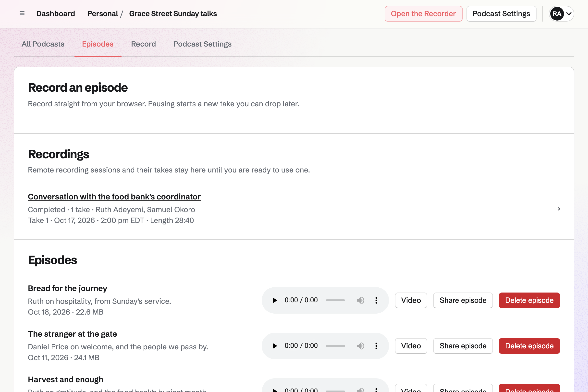
Task: Share the Bread for the journey episode
Action: point(463,300)
